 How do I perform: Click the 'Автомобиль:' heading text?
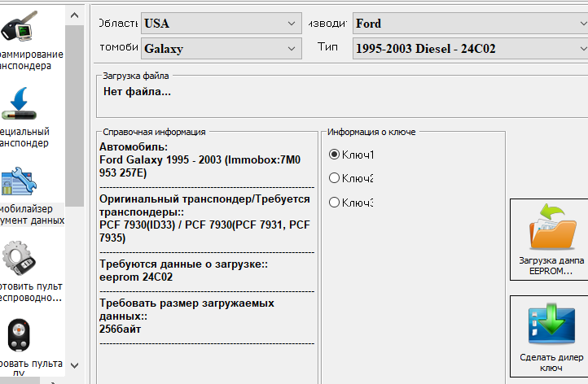point(134,147)
